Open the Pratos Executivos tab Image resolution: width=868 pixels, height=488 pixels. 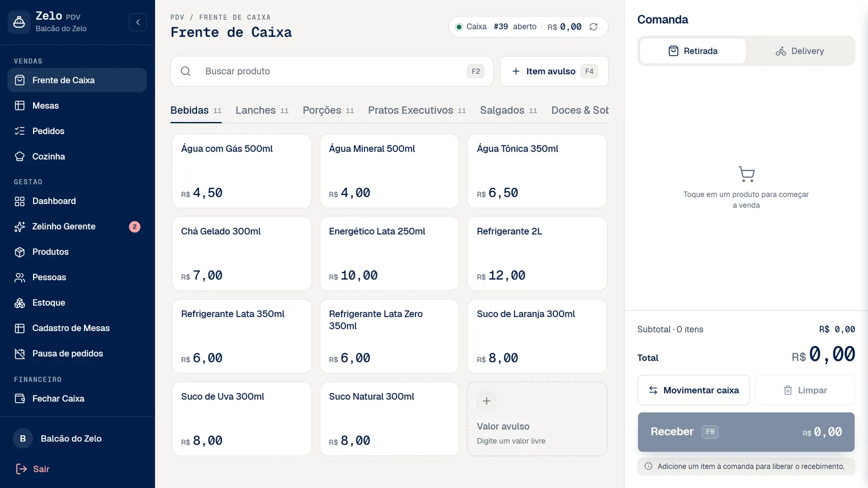(417, 110)
